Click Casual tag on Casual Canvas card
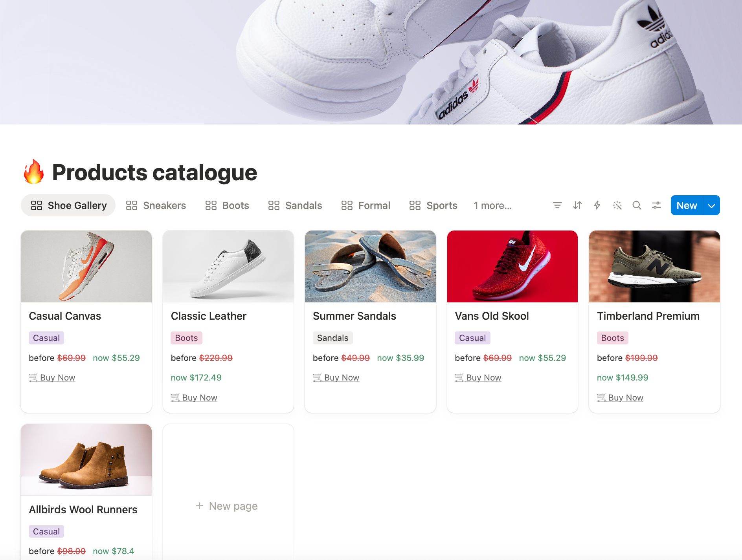This screenshot has width=742, height=560. point(46,338)
